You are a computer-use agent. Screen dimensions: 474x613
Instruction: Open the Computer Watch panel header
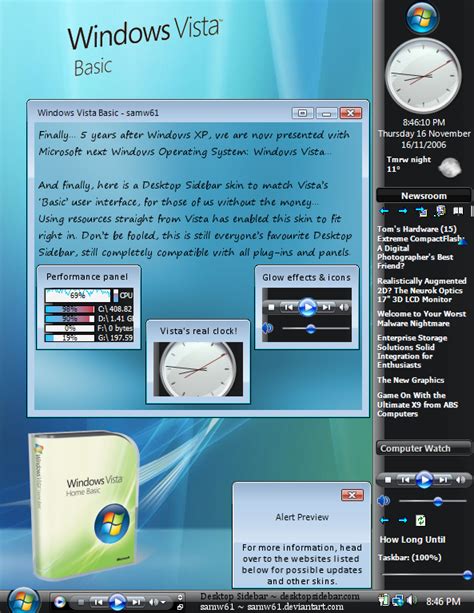(x=424, y=448)
